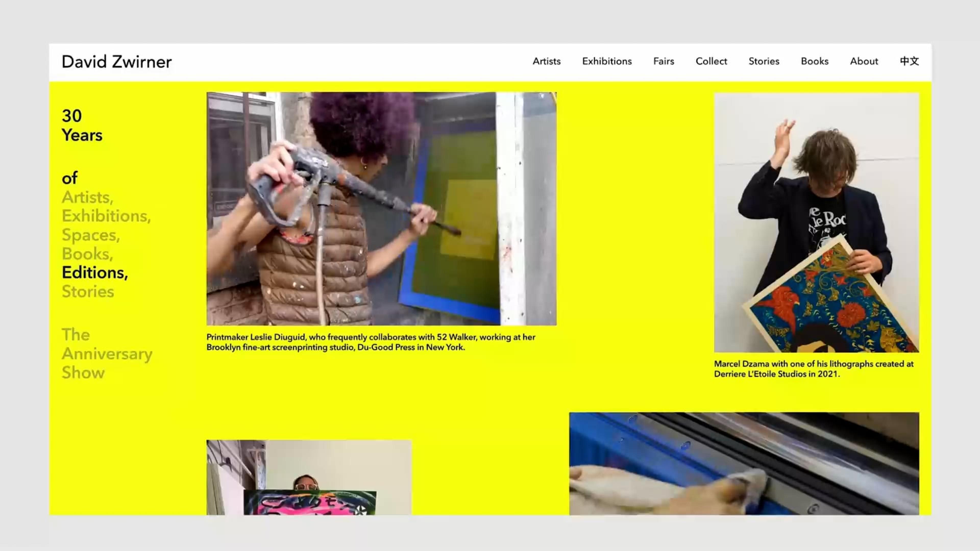Open Stories in the top navigation bar
The image size is (980, 551).
point(764,61)
